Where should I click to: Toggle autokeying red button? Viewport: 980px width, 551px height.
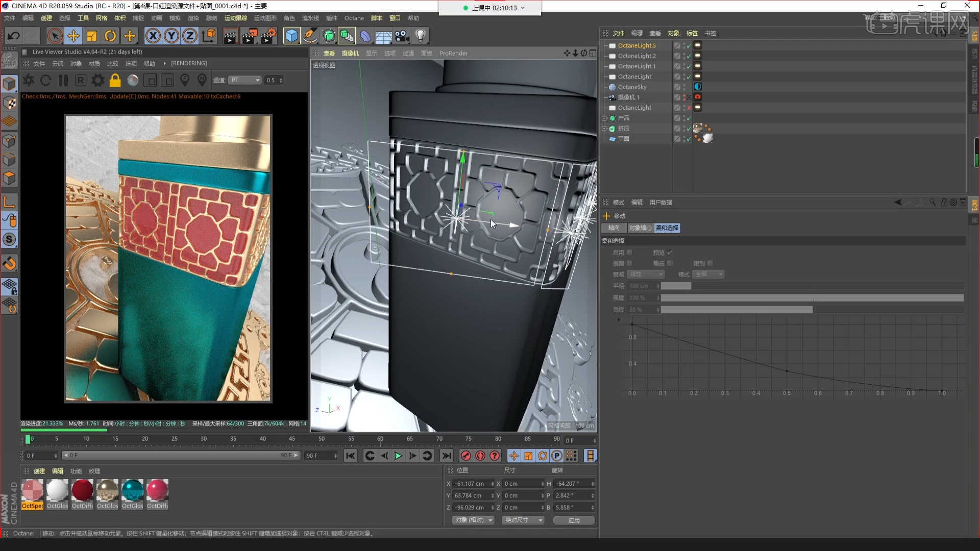tap(480, 456)
